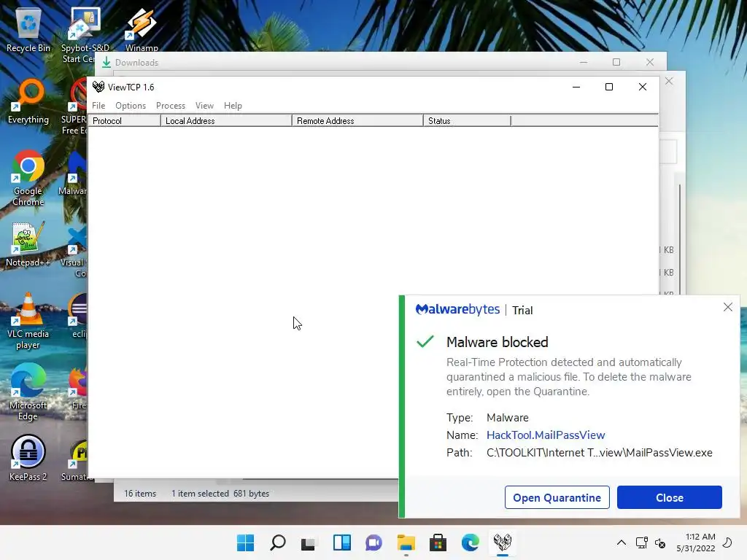
Task: Select the VLC media player icon
Action: (28, 322)
